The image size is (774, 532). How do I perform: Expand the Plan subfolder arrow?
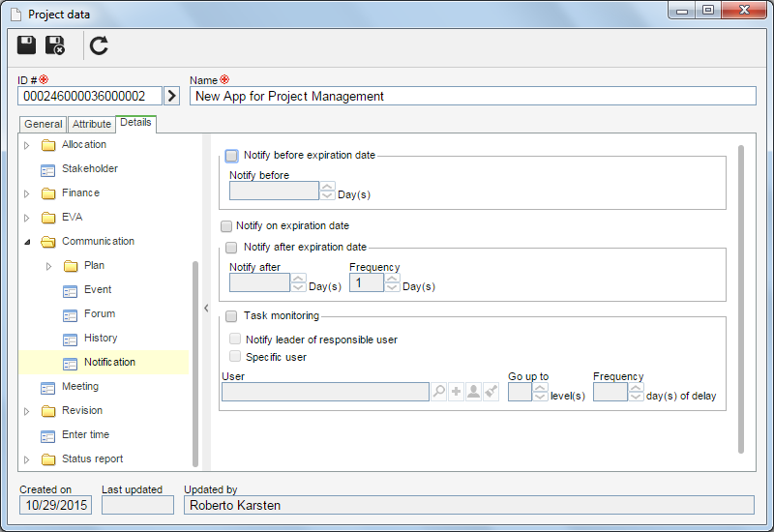tap(48, 267)
